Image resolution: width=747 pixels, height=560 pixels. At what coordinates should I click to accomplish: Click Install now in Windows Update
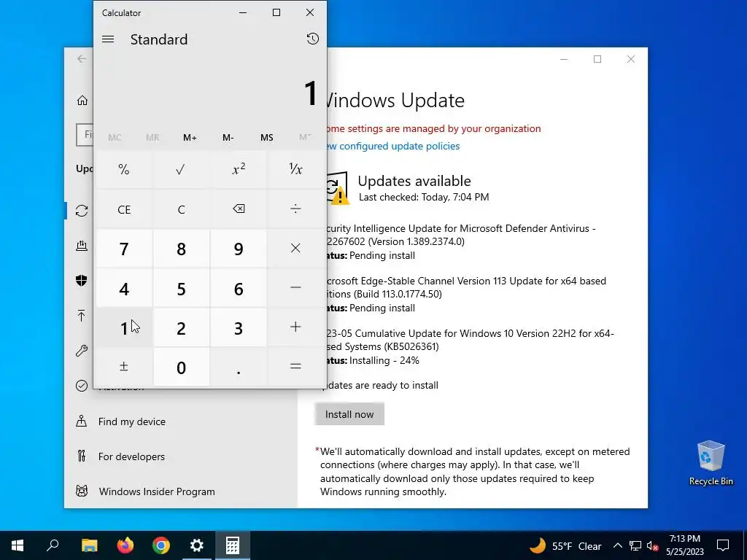349,414
